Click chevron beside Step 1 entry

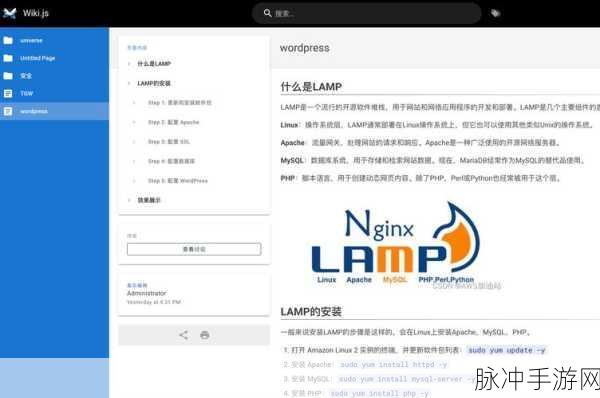134,103
